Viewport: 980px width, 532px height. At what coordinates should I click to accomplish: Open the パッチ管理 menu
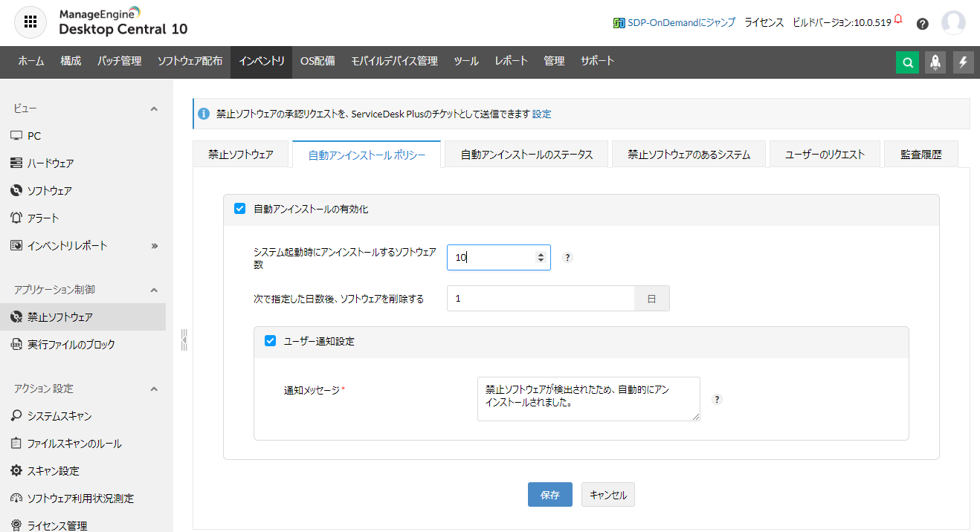[x=119, y=61]
